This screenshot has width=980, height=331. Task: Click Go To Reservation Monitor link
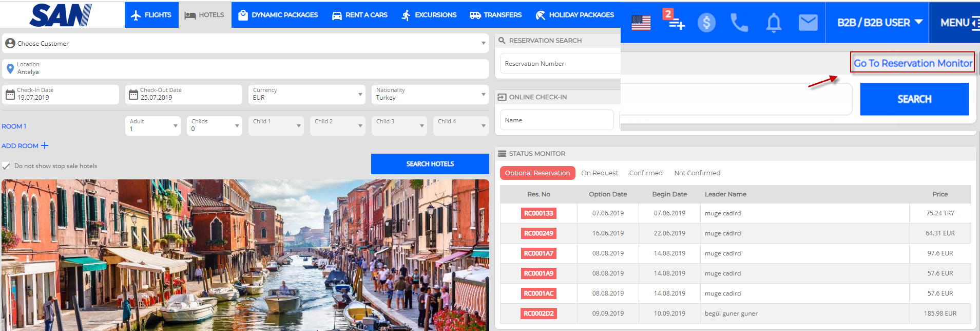(x=912, y=63)
